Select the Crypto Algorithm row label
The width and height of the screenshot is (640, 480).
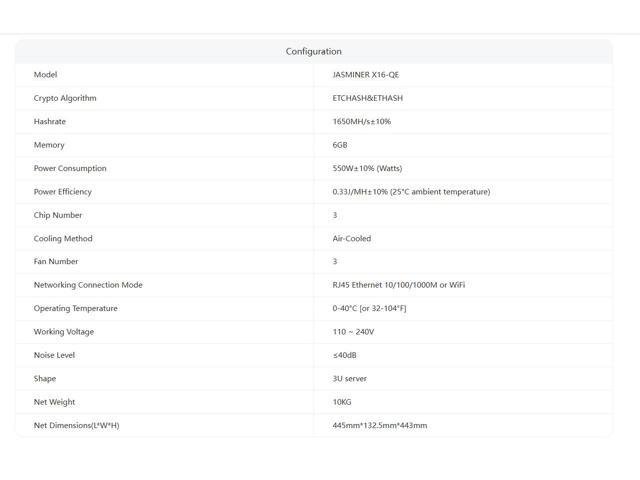(65, 98)
